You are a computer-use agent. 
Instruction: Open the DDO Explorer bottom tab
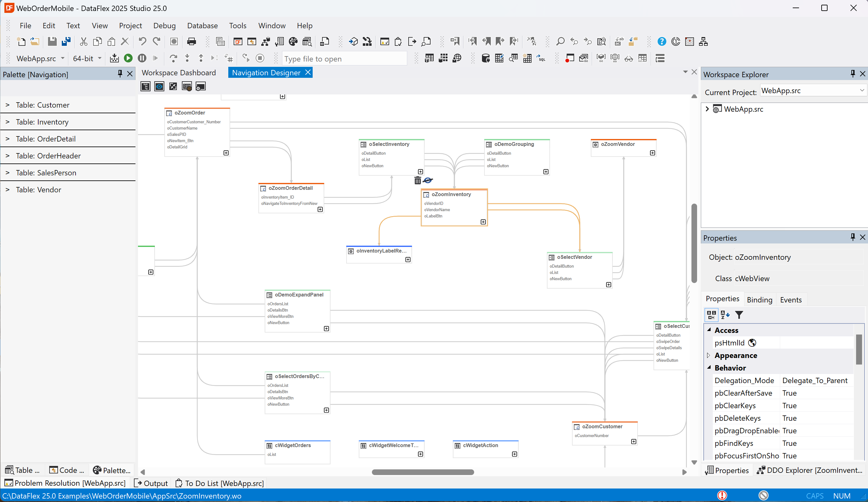coord(810,470)
